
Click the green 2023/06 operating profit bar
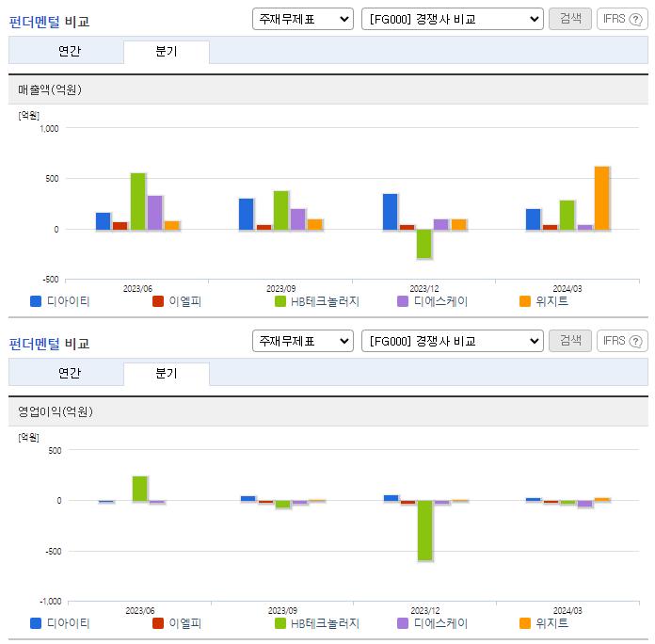click(x=140, y=489)
